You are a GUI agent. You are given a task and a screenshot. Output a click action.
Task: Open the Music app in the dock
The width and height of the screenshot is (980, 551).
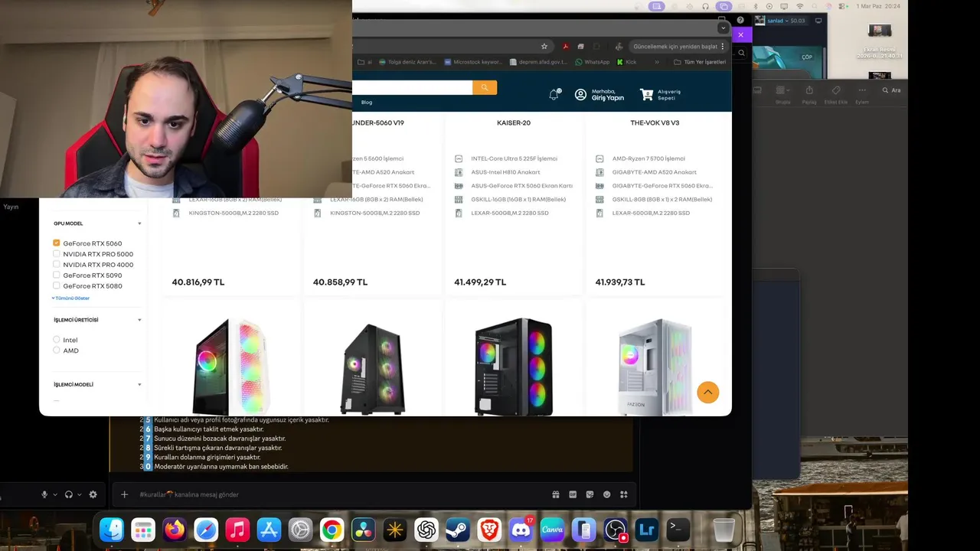pos(237,530)
